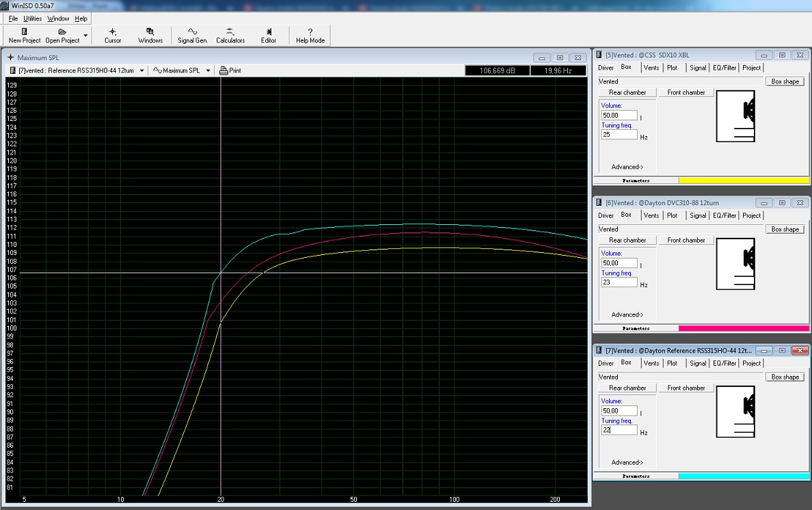812x510 pixels.
Task: Select EQ/Filter tab in Dayton DVC310-88 window
Action: [724, 215]
